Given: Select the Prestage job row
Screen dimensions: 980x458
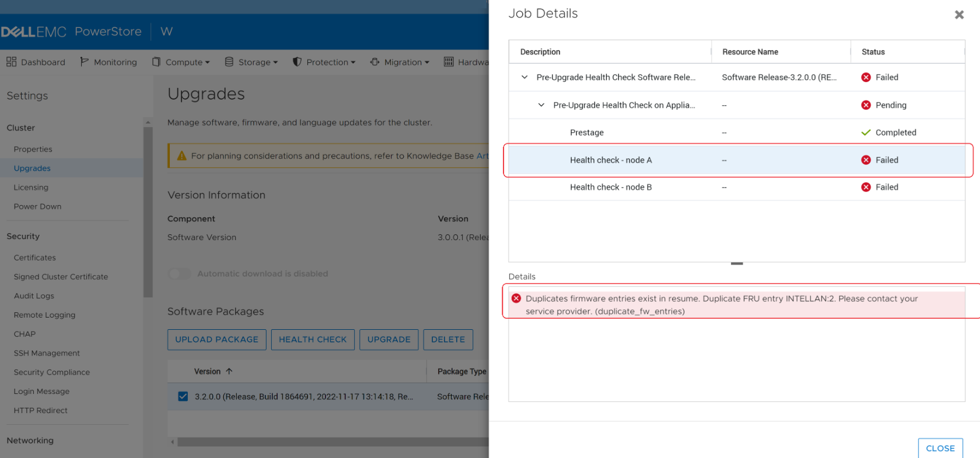Looking at the screenshot, I should click(x=737, y=132).
